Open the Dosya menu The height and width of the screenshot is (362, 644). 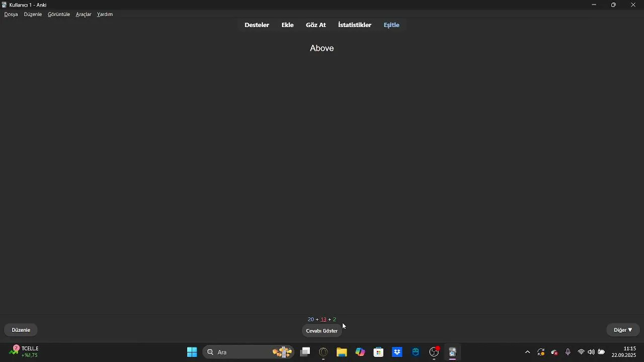click(11, 15)
